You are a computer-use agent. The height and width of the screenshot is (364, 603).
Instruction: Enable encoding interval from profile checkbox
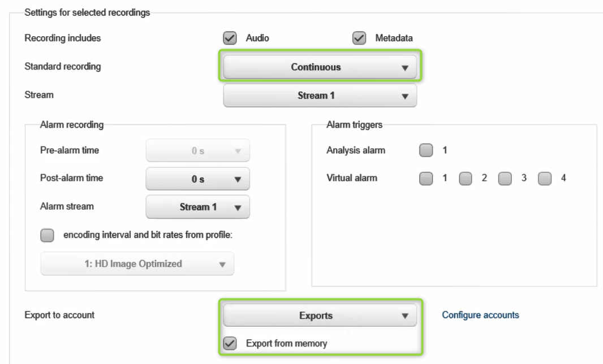[x=48, y=235]
